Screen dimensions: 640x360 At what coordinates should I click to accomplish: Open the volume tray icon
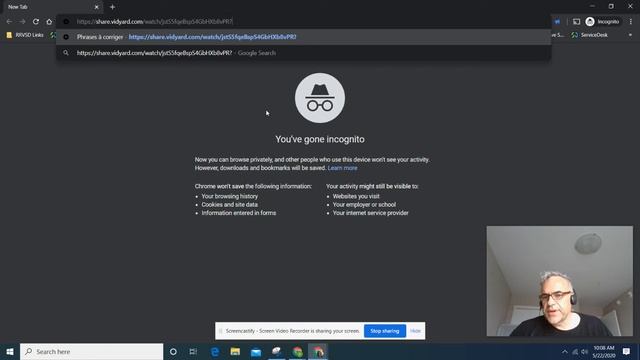click(585, 352)
